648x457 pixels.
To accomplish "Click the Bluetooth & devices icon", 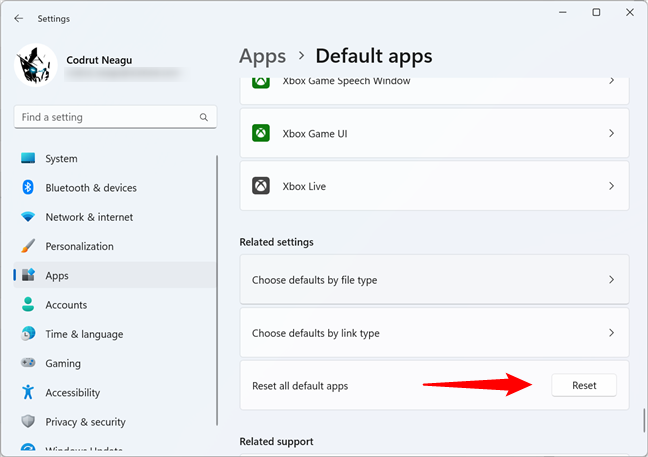I will click(x=28, y=188).
